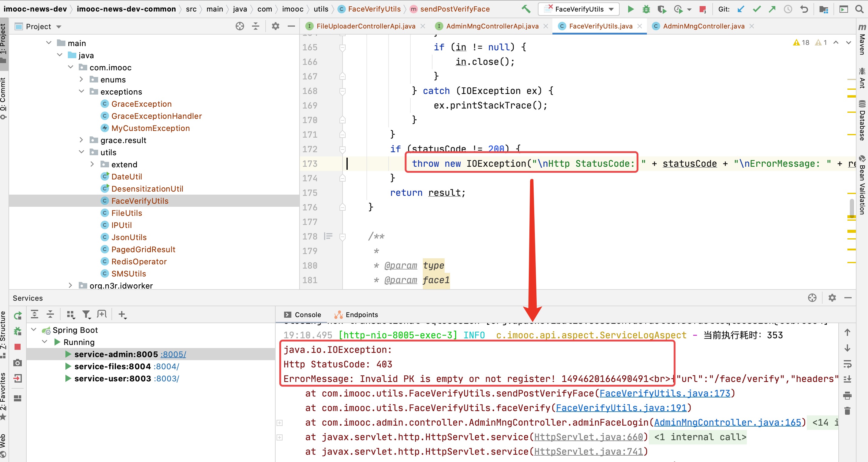Click the Debug bug icon
The width and height of the screenshot is (868, 462).
pos(646,9)
